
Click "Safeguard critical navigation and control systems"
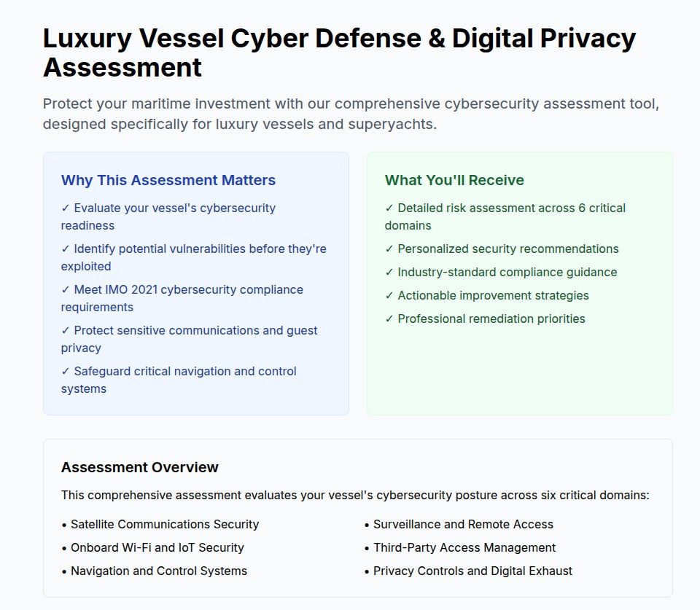coord(179,380)
